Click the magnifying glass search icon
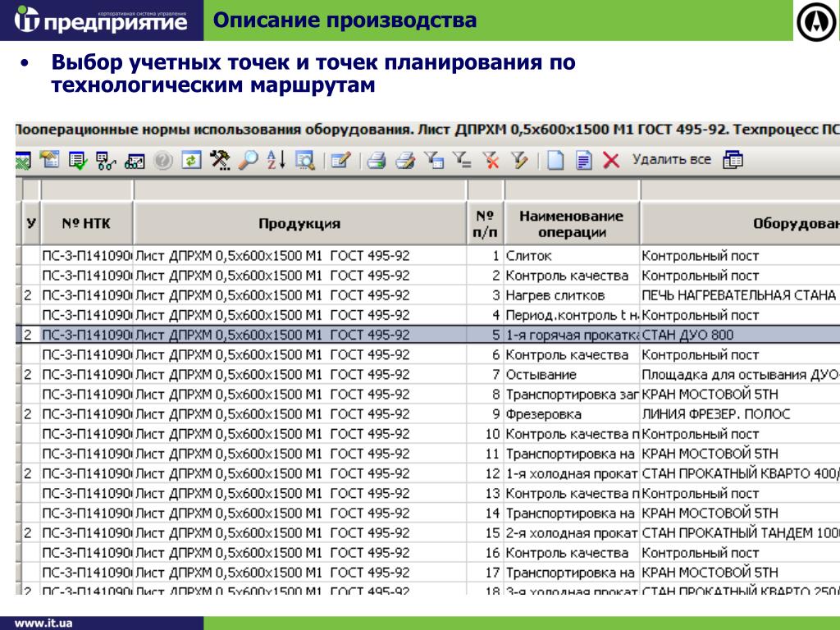Screen dimensions: 840x630 tap(248, 161)
